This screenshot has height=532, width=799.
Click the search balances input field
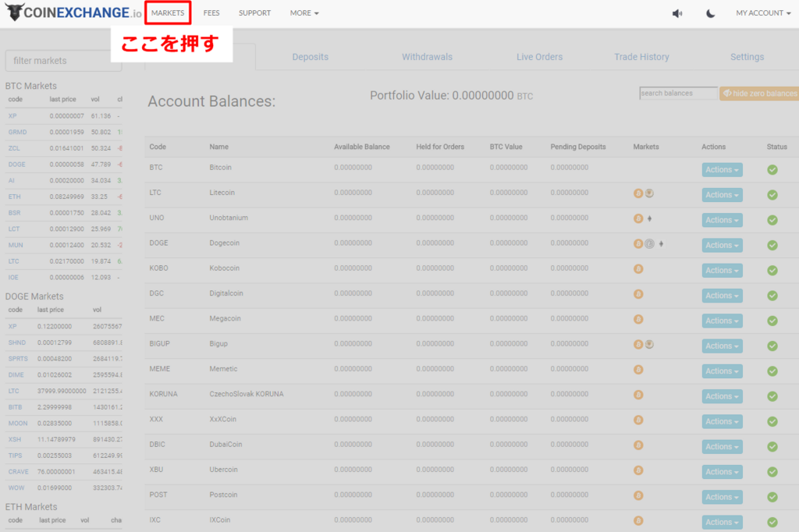pyautogui.click(x=678, y=94)
